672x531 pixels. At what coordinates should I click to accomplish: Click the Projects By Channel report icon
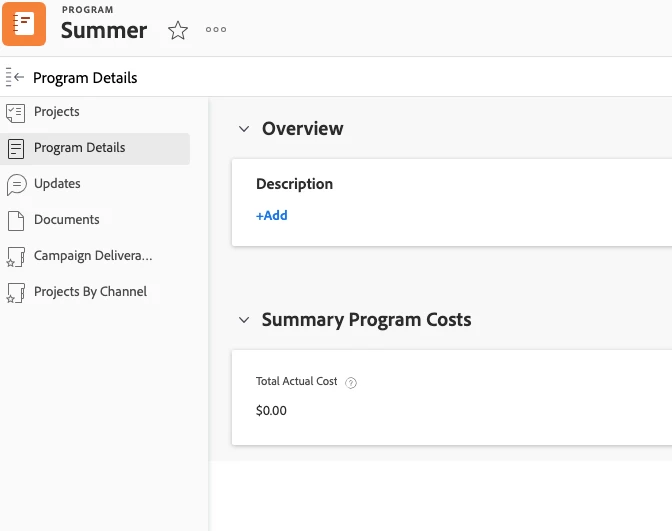16,293
